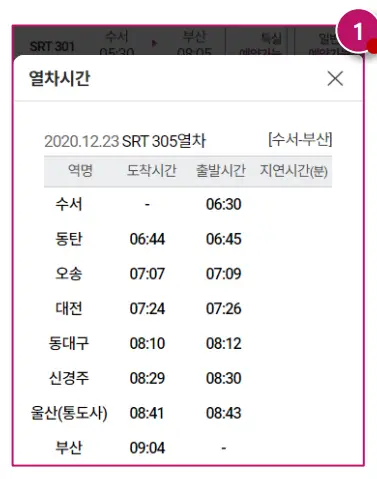Select 오송 arrival time 07:07
The image size is (377, 479).
147,274
